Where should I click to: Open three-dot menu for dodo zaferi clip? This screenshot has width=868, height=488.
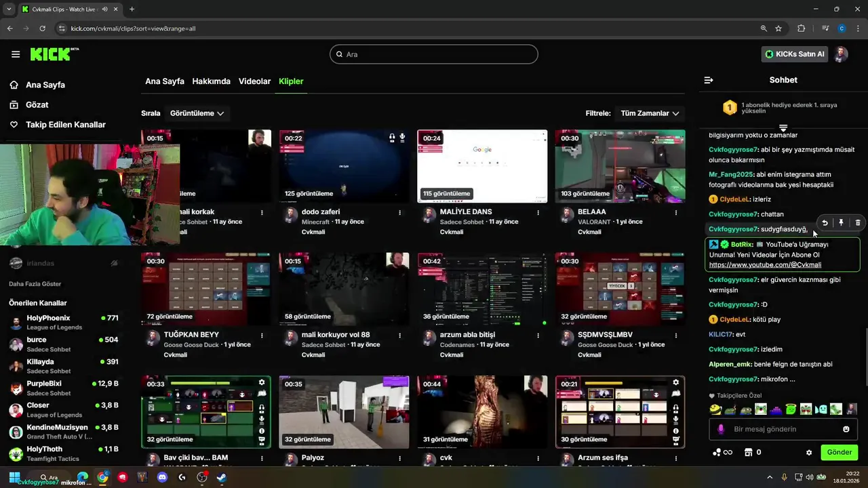click(x=400, y=212)
